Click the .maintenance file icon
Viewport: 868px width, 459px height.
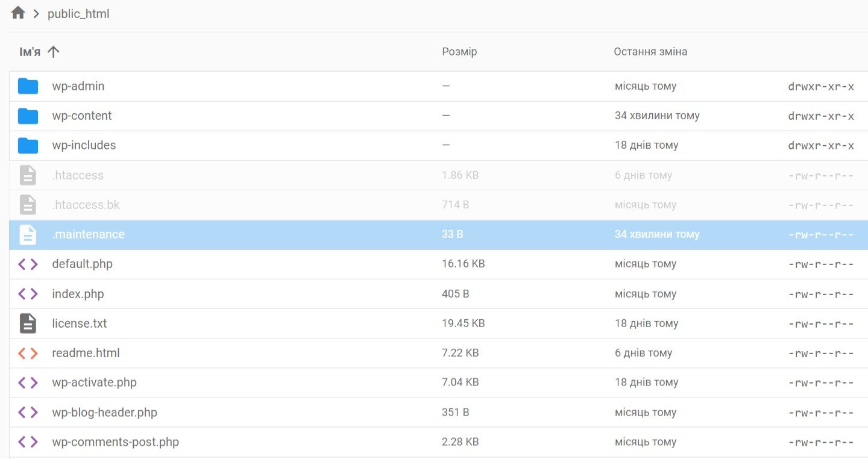tap(28, 234)
